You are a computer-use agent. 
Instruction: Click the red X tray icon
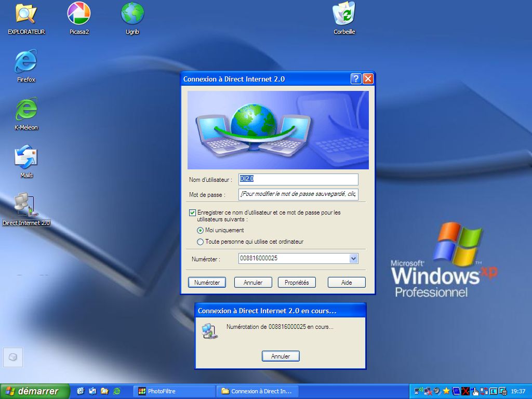pos(465,391)
